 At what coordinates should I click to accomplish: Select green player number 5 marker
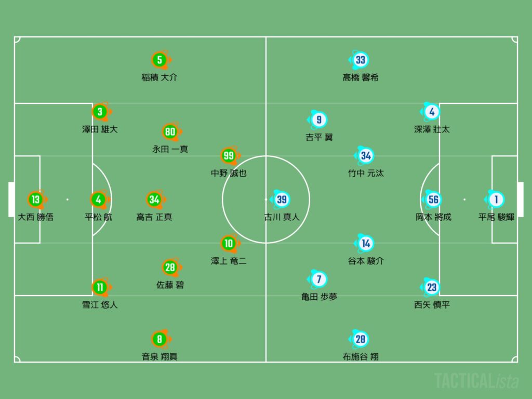pos(160,60)
